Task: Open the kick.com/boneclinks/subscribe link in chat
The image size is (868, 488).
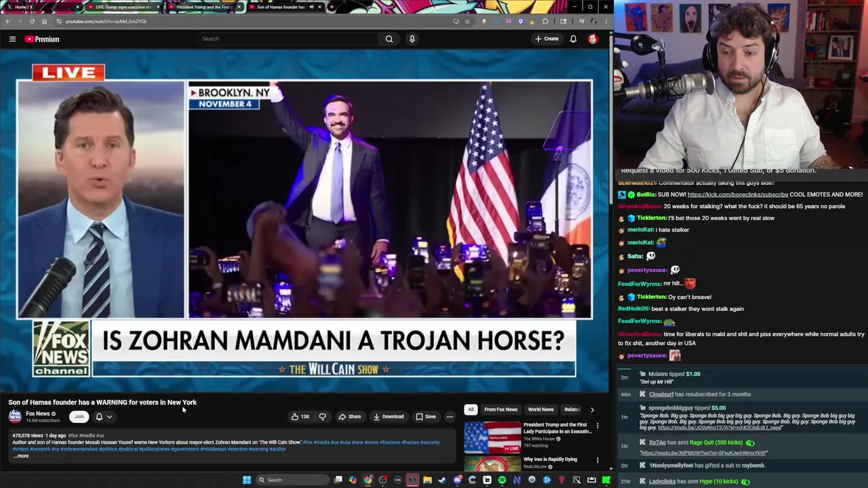Action: coord(738,195)
